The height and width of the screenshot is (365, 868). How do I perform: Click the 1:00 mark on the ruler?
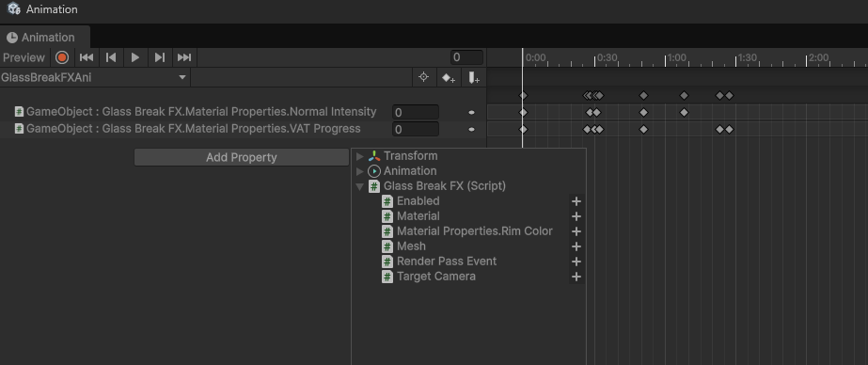(676, 57)
